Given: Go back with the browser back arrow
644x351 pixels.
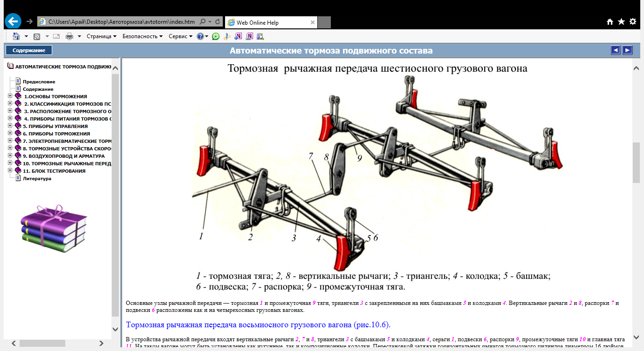Looking at the screenshot, I should coord(13,21).
